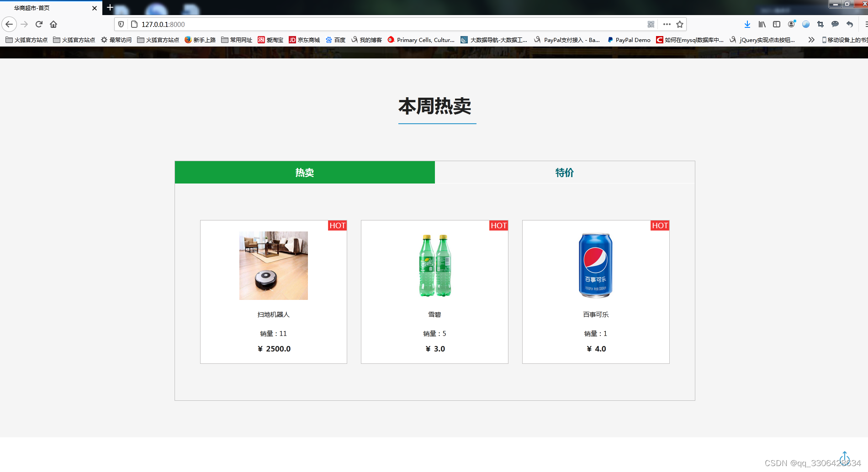Viewport: 868px width, 472px height.
Task: Bookmark this page with the star icon
Action: point(680,24)
